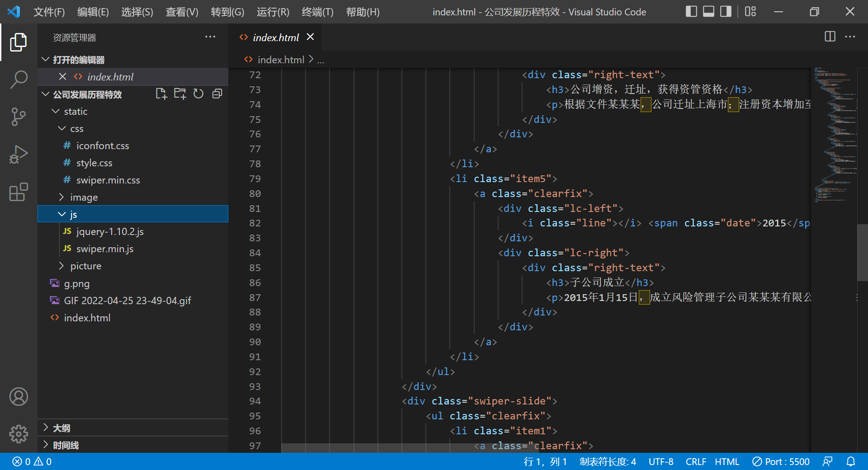The image size is (868, 470).
Task: Open the Explorer view in activity bar
Action: (19, 42)
